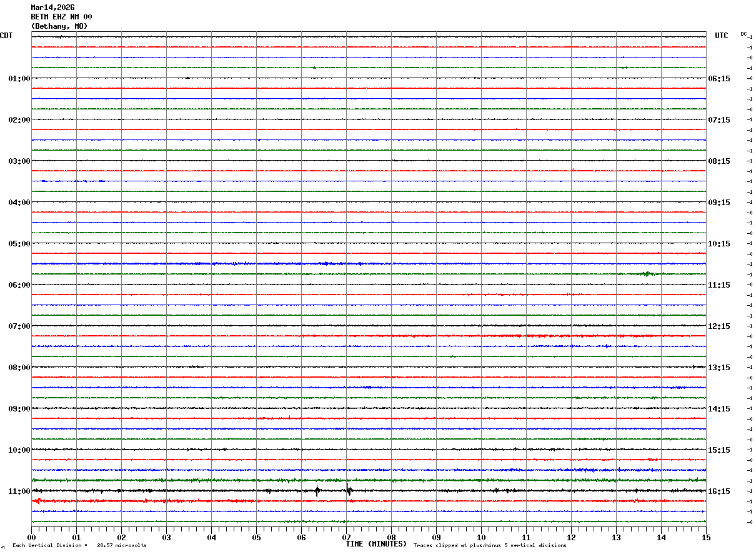Click minute tick label 15 on time axis

[706, 537]
